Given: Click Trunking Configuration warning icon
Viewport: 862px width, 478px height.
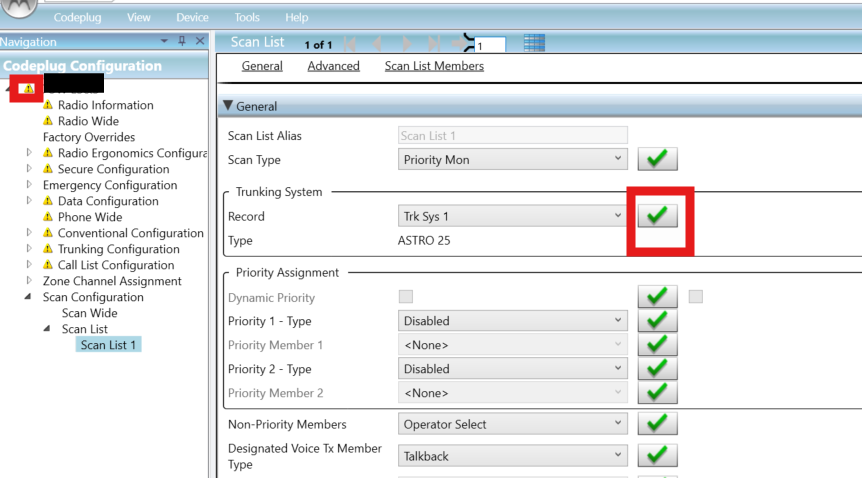Looking at the screenshot, I should (48, 249).
